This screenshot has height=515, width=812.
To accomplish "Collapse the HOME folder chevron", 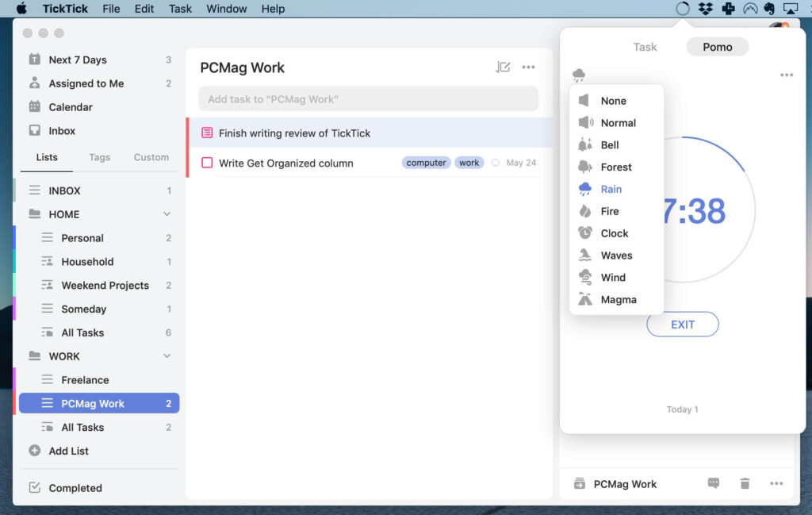I will pyautogui.click(x=167, y=214).
